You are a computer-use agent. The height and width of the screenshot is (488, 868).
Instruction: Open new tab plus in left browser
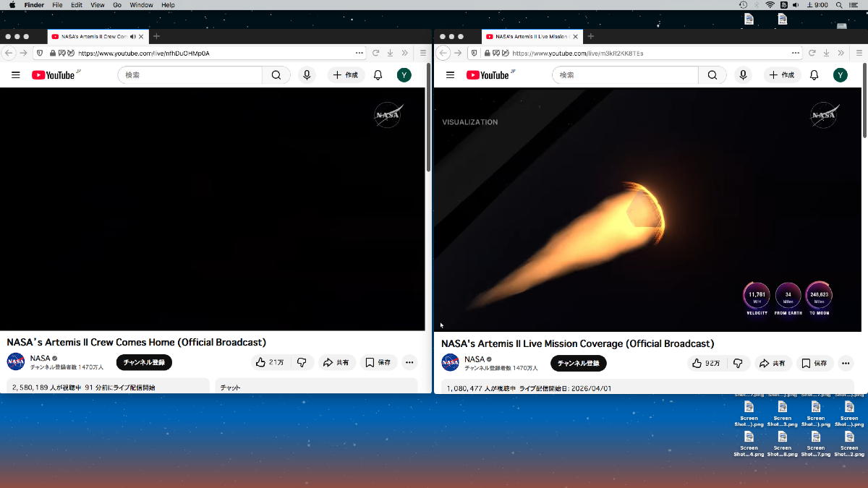coord(156,36)
